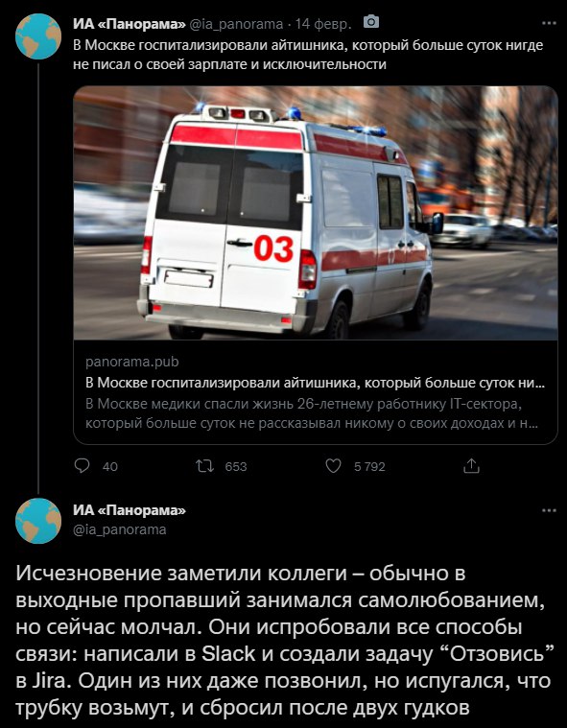Open the ИА «Панорама» name in the second tweet
567x728 pixels.
coord(130,510)
